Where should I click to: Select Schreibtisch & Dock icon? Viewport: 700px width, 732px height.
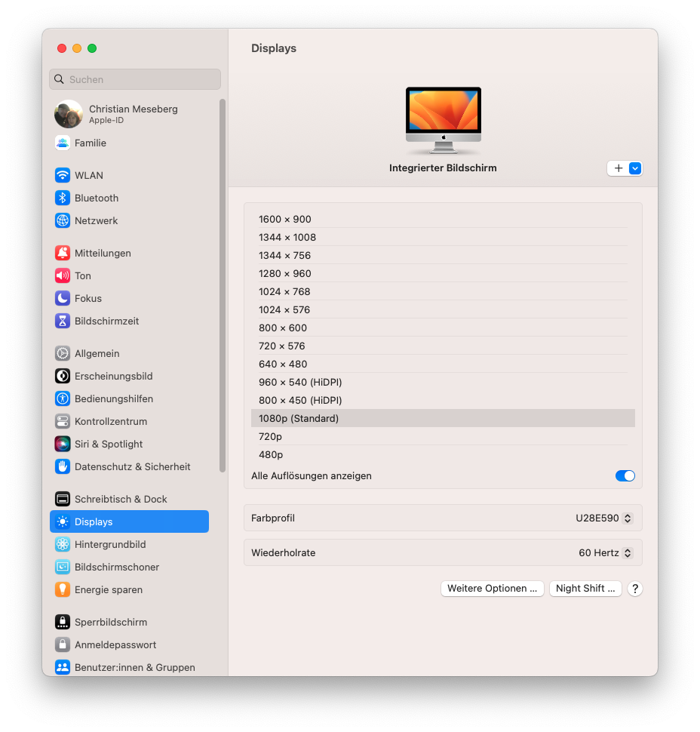(63, 499)
